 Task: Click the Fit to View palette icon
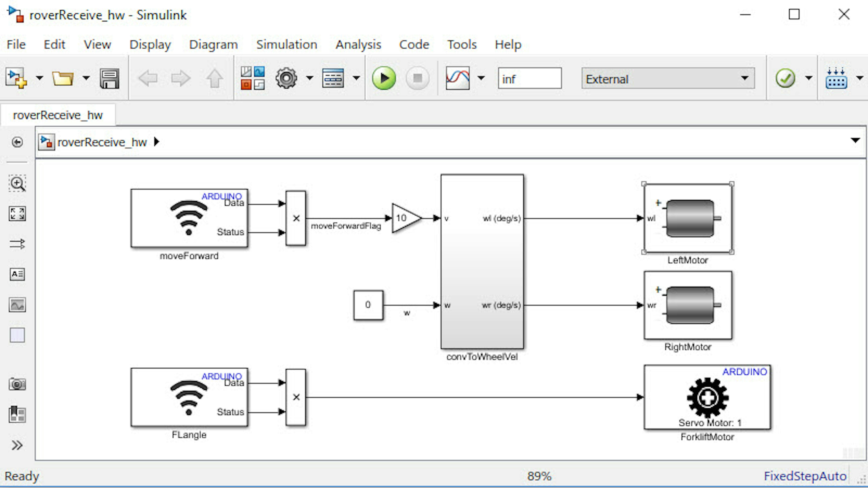click(17, 214)
